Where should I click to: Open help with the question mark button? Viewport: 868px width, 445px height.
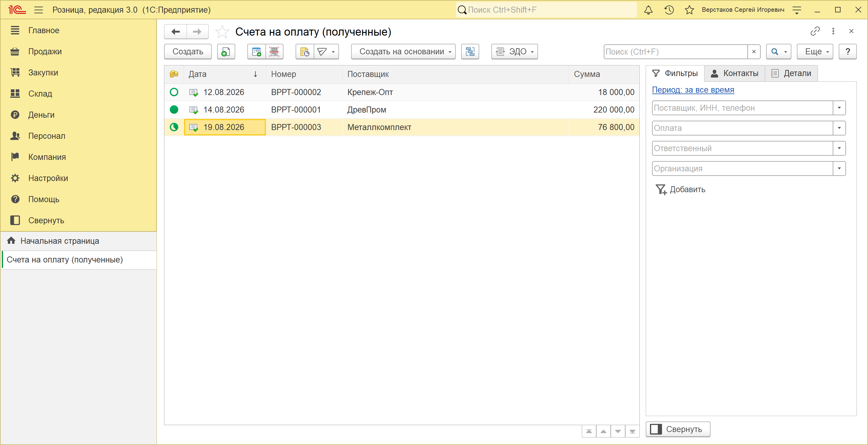(847, 52)
